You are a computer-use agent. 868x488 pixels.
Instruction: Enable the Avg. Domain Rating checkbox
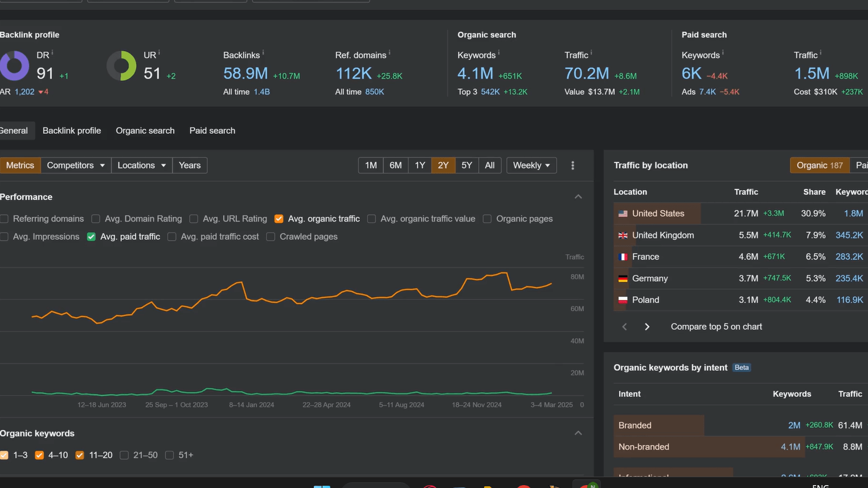pyautogui.click(x=96, y=219)
